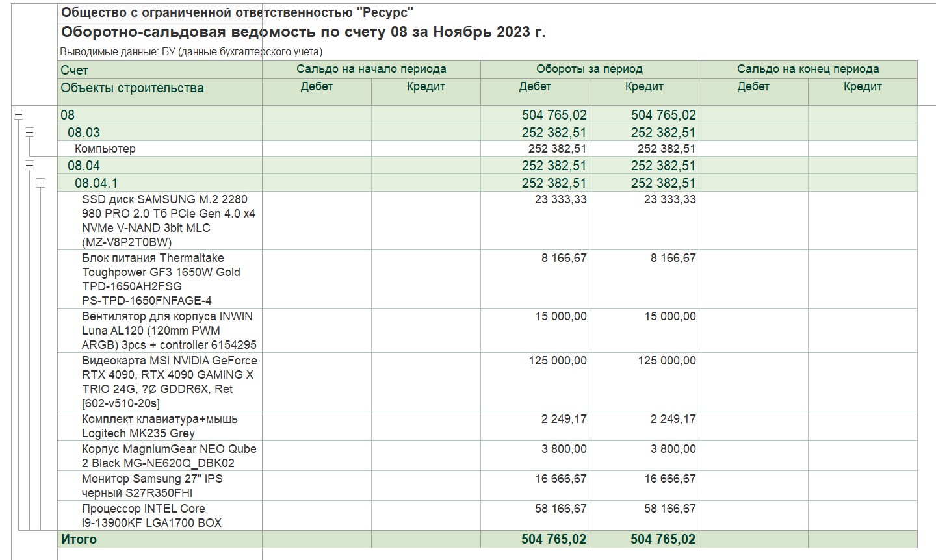Select the Обороты за период header
The width and height of the screenshot is (936, 560).
coord(590,70)
